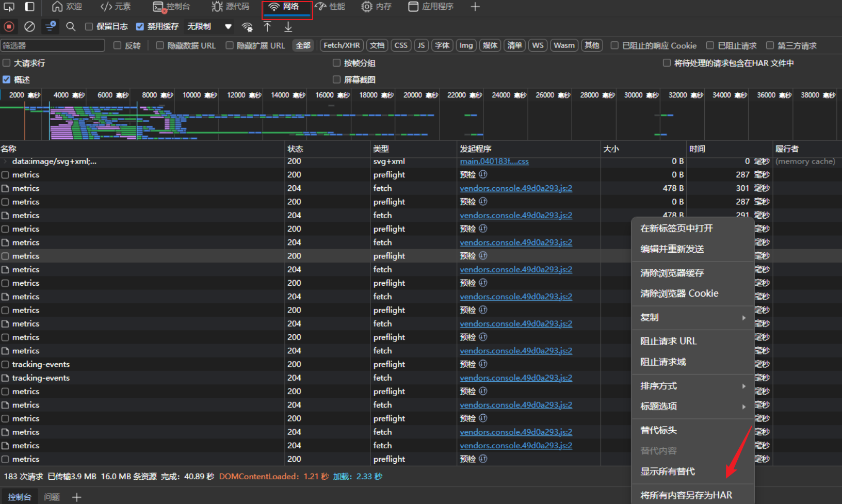Choose 清除浏览器 Cookie menu item

pos(693,294)
